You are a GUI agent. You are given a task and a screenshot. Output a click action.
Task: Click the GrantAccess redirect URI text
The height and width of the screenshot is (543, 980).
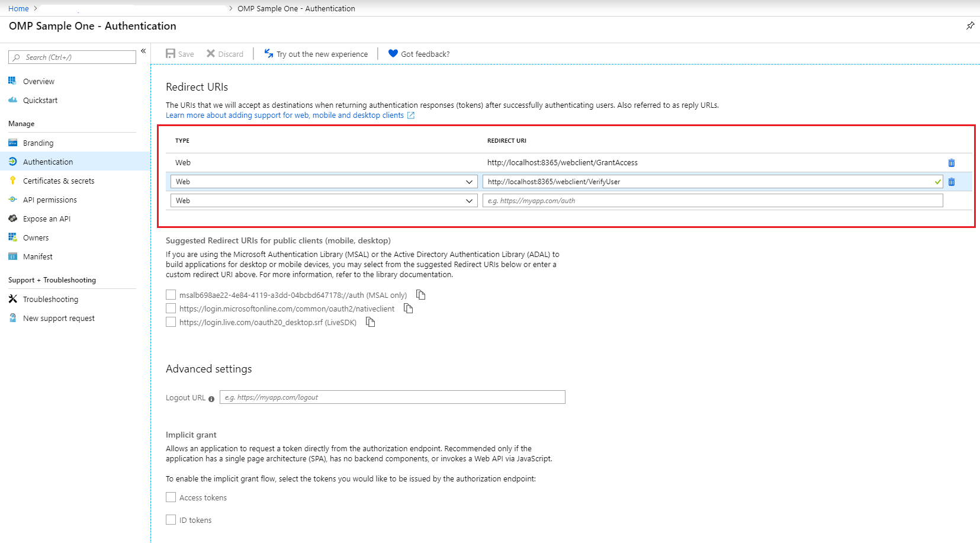coord(563,163)
